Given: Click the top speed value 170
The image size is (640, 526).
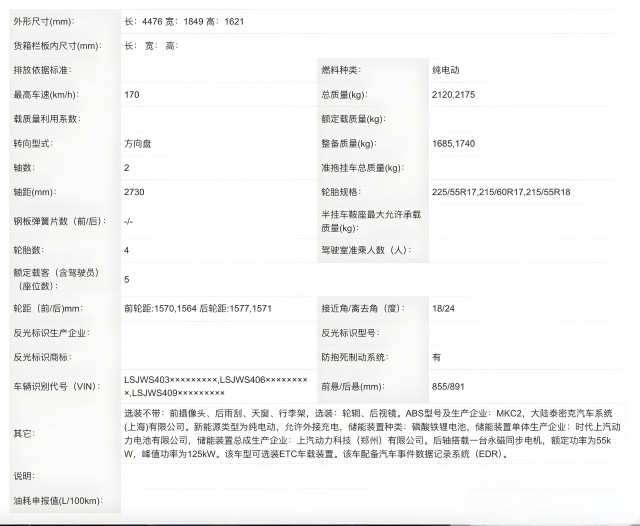Looking at the screenshot, I should 132,95.
